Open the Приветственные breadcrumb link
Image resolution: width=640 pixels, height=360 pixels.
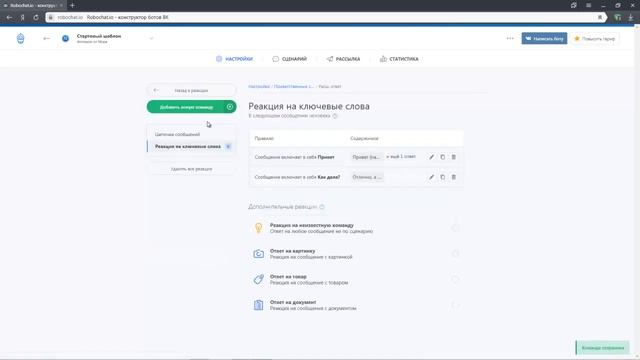[293, 87]
